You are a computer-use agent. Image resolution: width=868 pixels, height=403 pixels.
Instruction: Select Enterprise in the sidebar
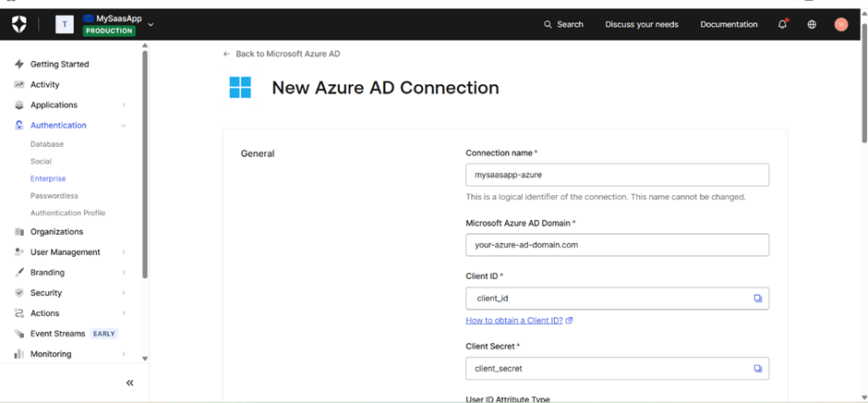[x=48, y=178]
